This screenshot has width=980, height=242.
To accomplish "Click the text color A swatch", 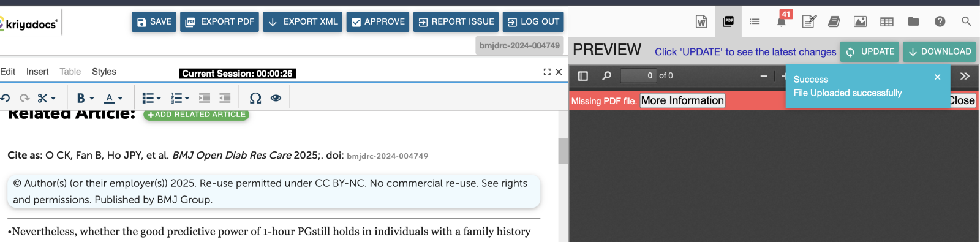I will tap(110, 98).
